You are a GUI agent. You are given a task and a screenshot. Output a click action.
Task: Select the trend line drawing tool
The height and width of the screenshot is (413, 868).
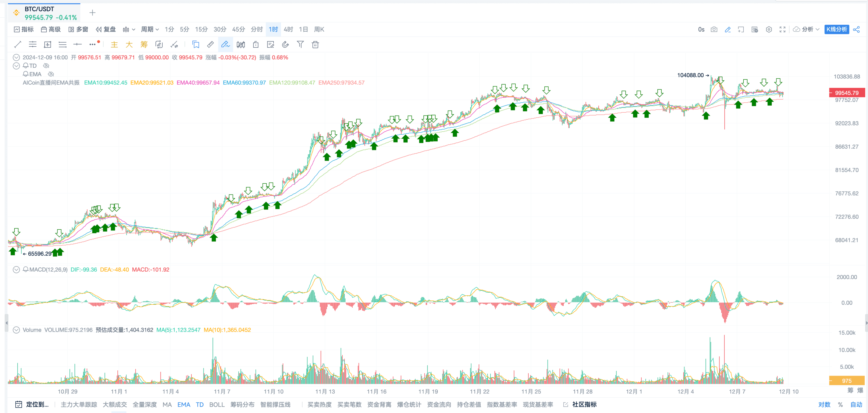click(x=18, y=45)
